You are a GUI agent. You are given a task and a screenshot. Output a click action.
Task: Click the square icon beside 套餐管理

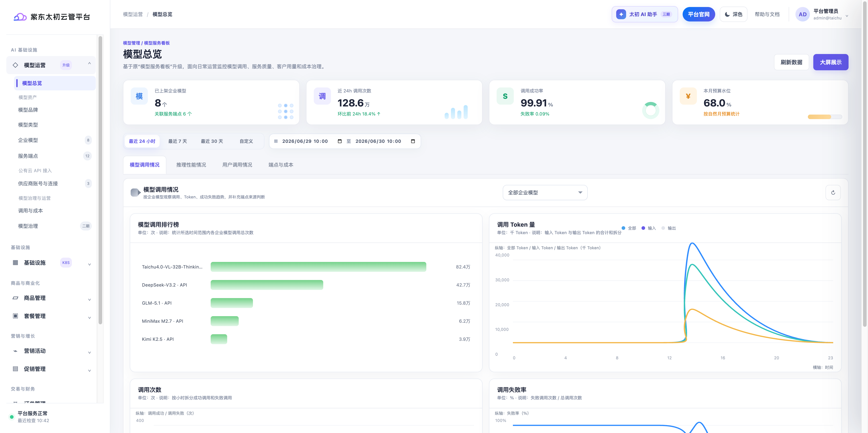(x=16, y=316)
